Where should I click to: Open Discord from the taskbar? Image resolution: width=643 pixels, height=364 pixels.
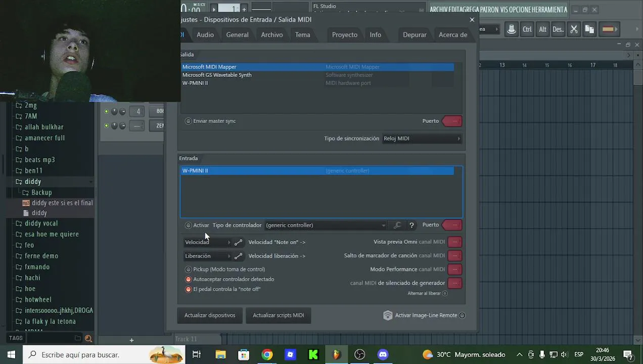pos(383,355)
